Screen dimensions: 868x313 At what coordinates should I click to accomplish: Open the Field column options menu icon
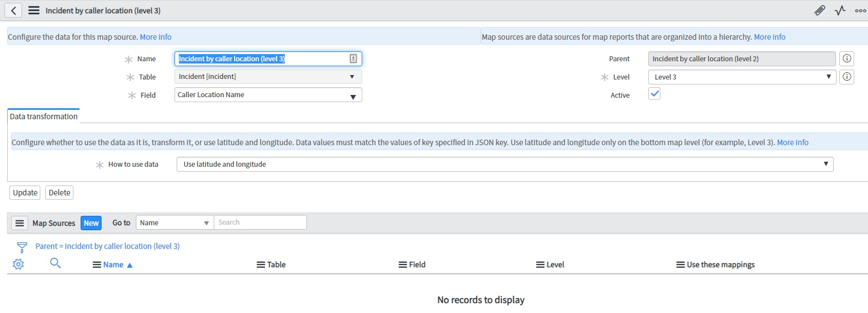(x=403, y=265)
